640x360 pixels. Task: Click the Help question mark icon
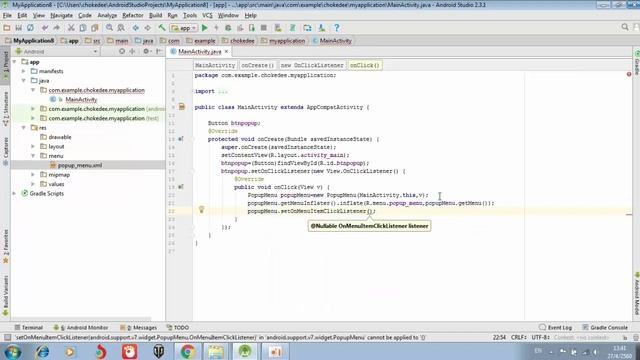[x=336, y=28]
